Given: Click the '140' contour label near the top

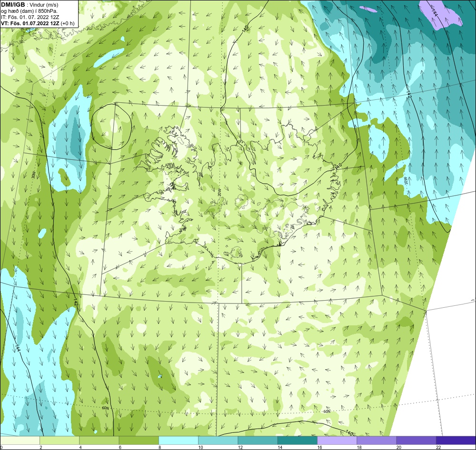Looking at the screenshot, I should click(x=245, y=29).
